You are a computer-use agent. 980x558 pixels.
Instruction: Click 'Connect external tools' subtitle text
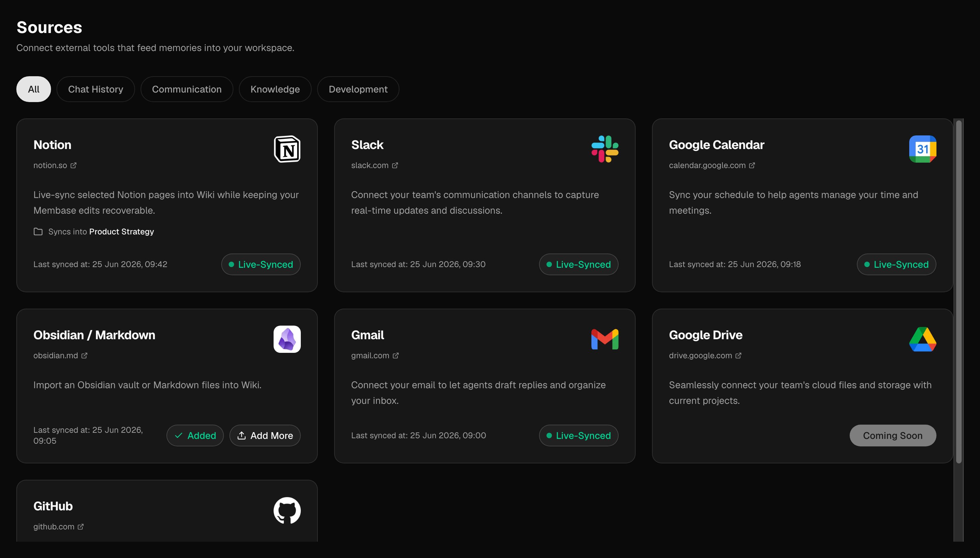click(x=155, y=48)
